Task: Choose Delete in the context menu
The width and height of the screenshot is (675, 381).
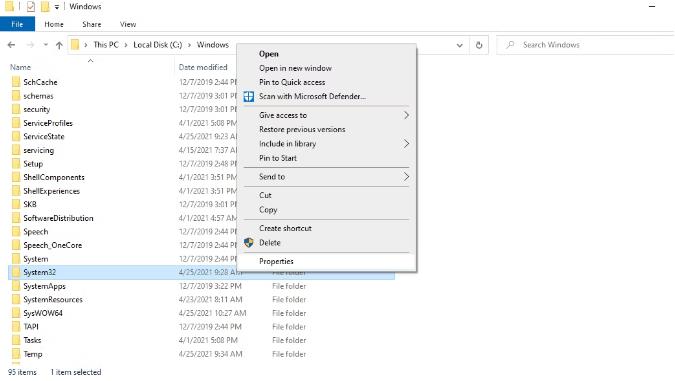Action: pyautogui.click(x=327, y=243)
